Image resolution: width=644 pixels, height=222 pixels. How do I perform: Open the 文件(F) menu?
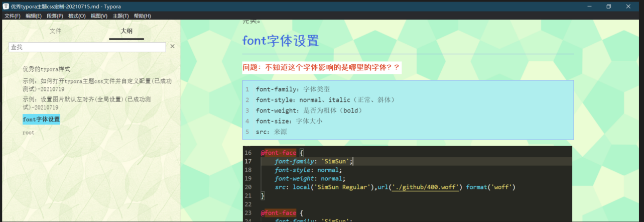(x=13, y=16)
